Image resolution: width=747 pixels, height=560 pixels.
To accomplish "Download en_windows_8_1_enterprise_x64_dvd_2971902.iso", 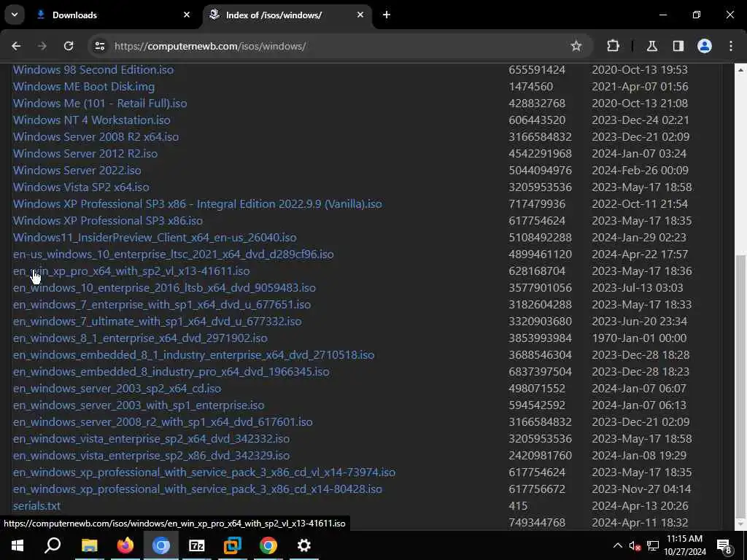I will (140, 338).
